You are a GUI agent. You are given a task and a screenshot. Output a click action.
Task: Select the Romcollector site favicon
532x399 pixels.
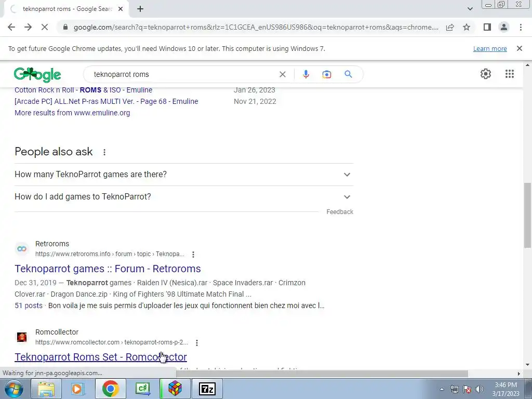click(22, 337)
